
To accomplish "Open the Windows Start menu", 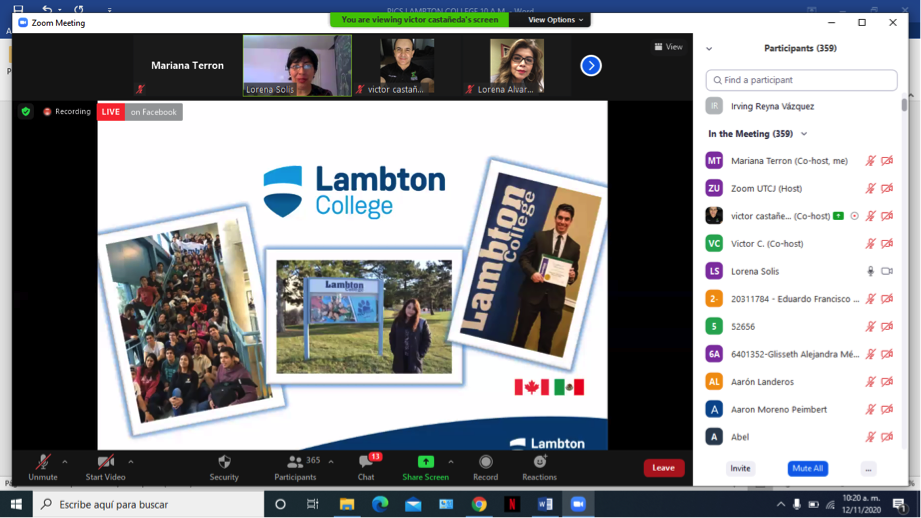I will (16, 504).
